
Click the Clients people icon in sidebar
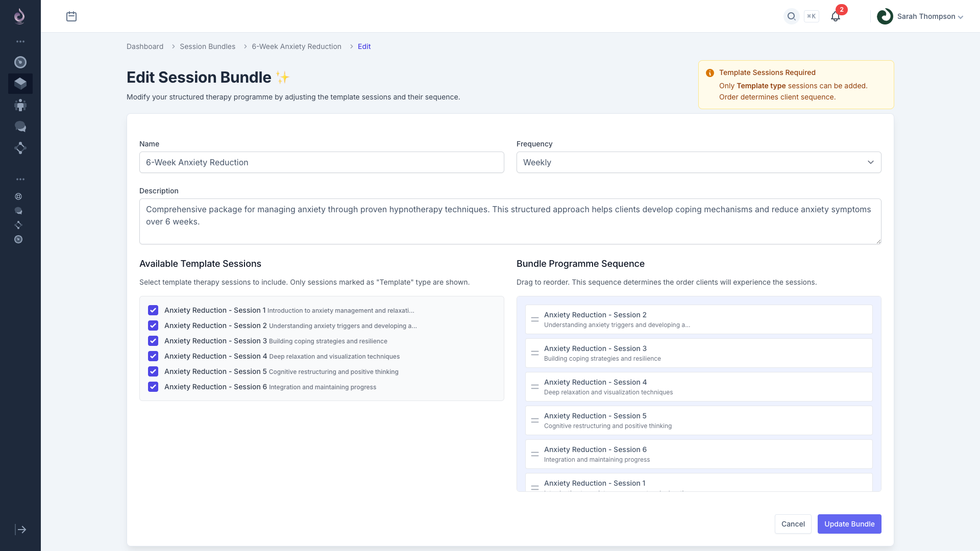coord(20,105)
